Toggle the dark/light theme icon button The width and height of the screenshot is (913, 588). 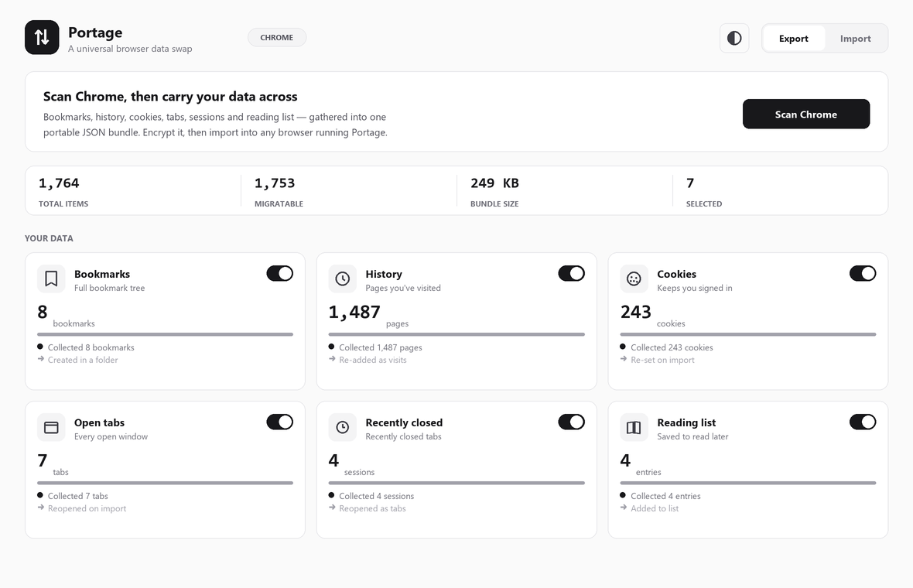pos(734,39)
